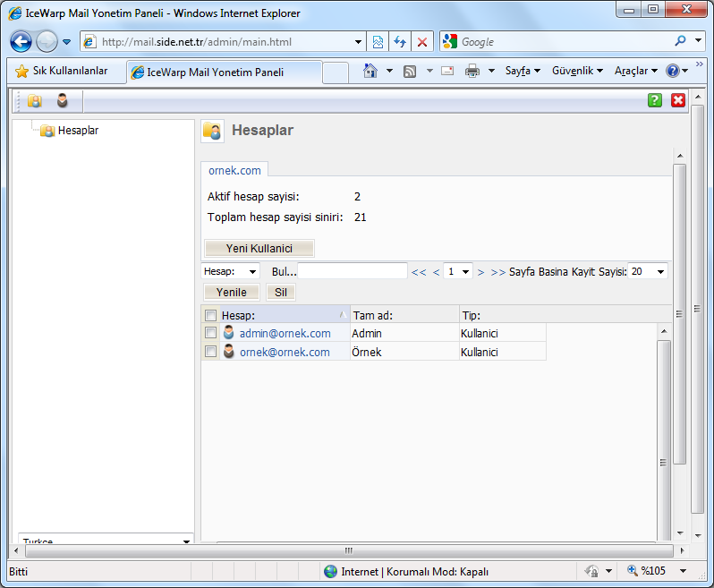
Task: Click the outer page vertical scrollbar
Action: pyautogui.click(x=697, y=309)
